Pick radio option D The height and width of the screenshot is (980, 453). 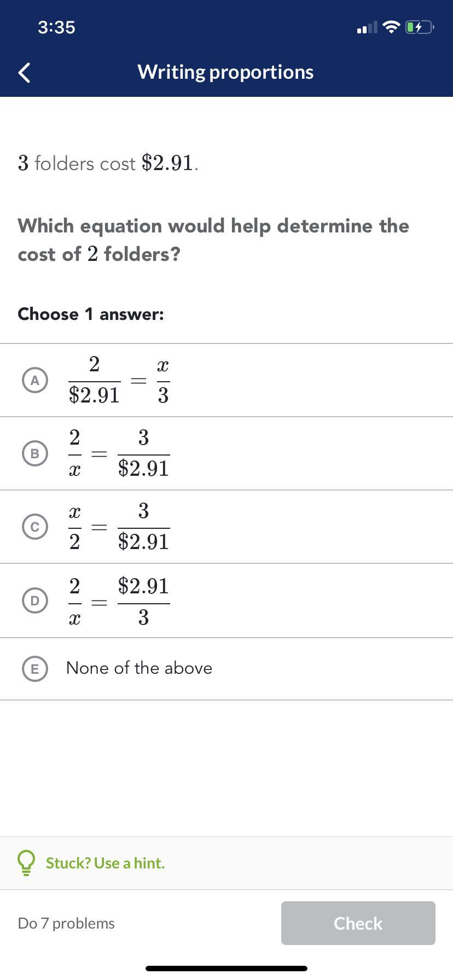click(x=35, y=600)
